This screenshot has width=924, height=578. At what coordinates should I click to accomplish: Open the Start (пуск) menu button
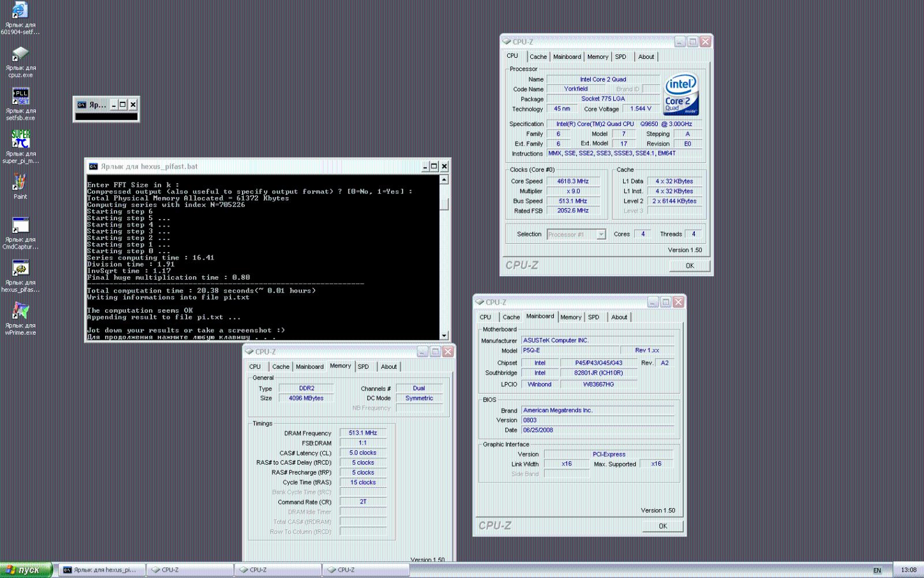pos(27,570)
